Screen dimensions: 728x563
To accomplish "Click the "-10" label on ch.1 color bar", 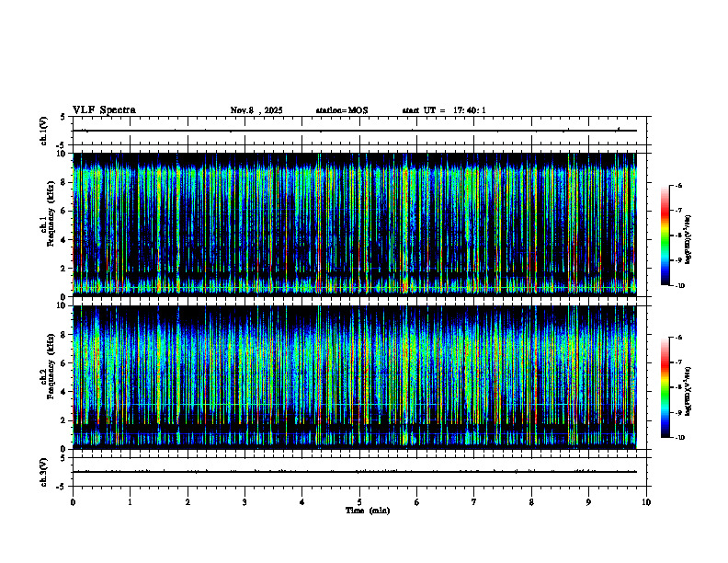I will pos(680,286).
